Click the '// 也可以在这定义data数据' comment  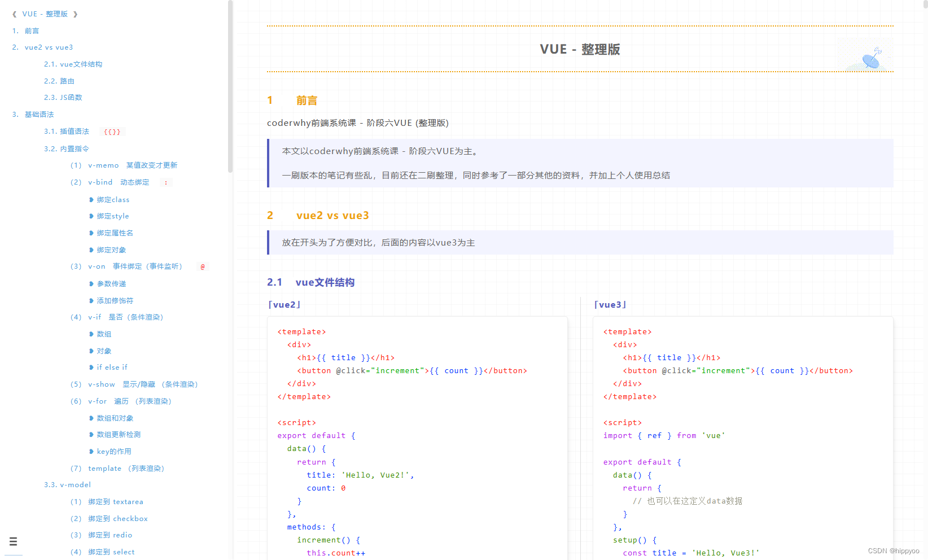(x=688, y=501)
